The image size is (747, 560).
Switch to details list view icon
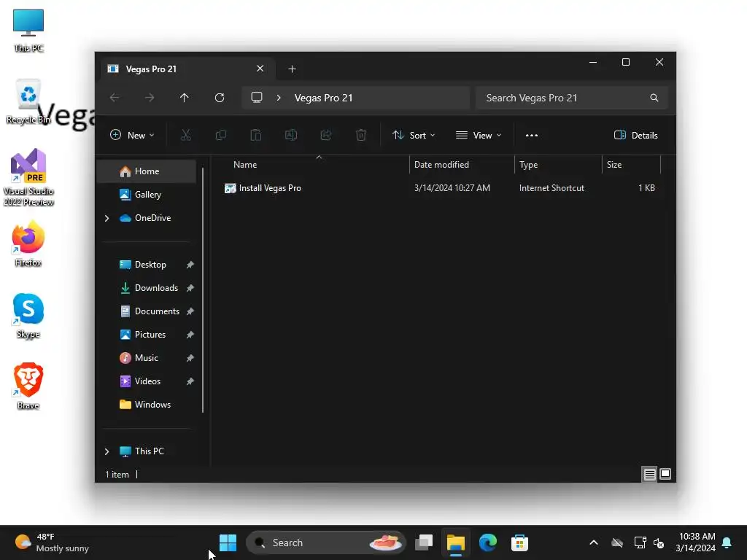pyautogui.click(x=650, y=474)
